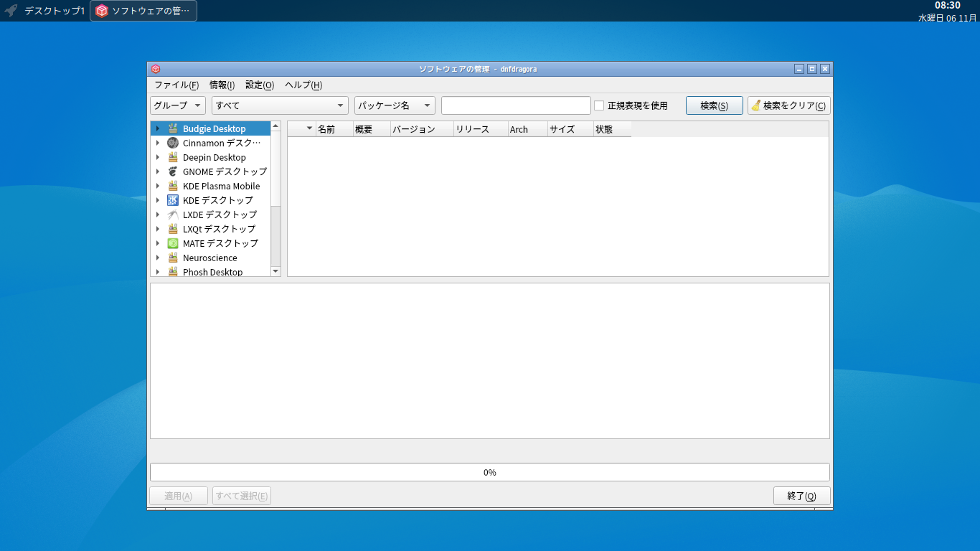The width and height of the screenshot is (980, 551).
Task: Click the KDE デスクトップ logo icon
Action: (173, 200)
